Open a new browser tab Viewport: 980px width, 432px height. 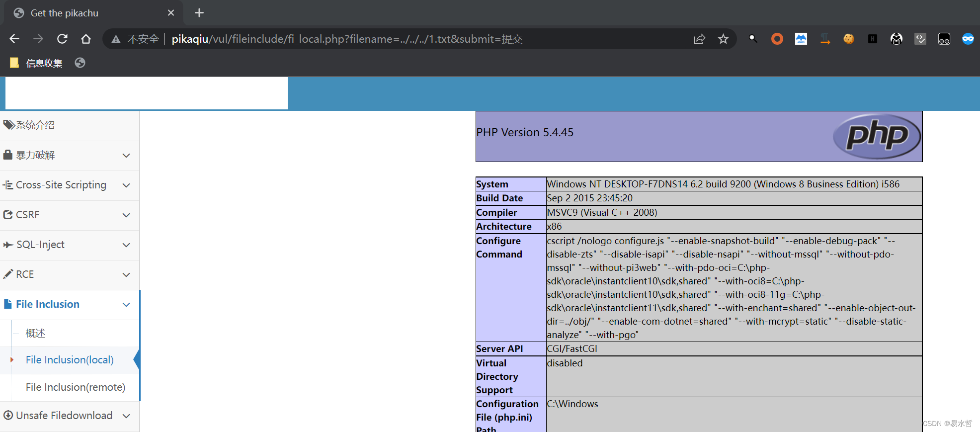tap(199, 13)
